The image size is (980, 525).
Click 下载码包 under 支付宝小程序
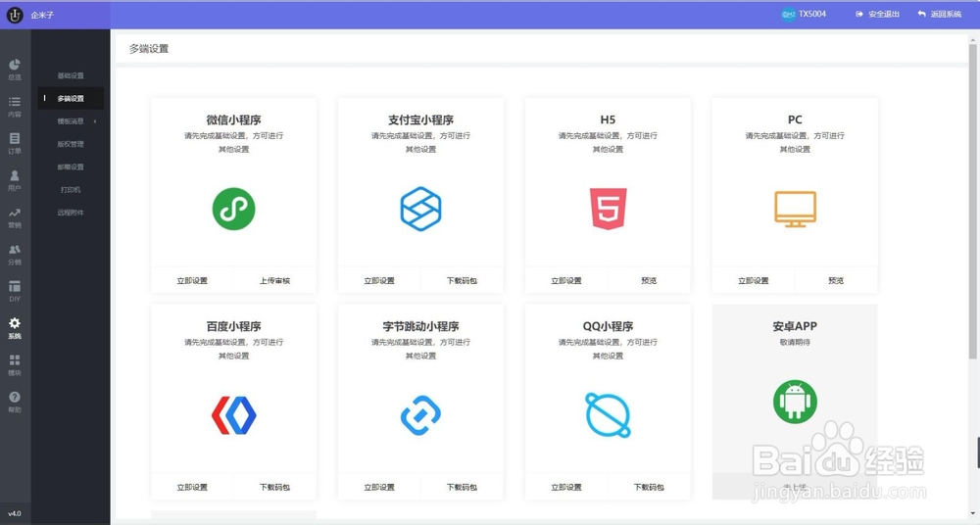pos(462,281)
